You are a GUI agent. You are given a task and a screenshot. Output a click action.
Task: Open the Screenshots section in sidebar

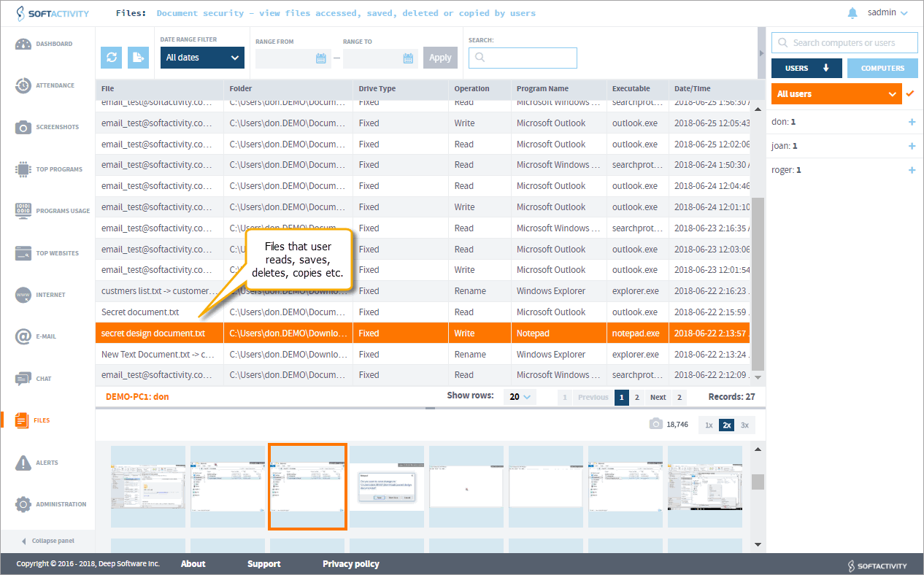pyautogui.click(x=48, y=128)
